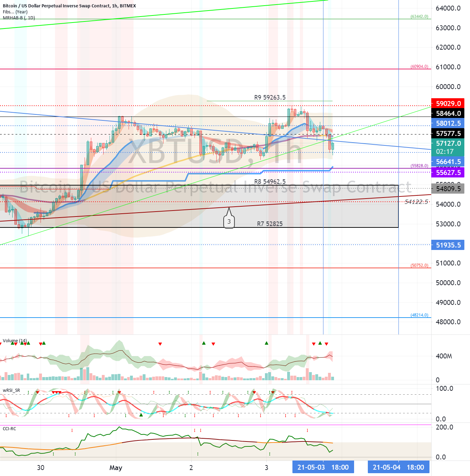The width and height of the screenshot is (470, 476).
Task: Click the black 58464.0 price label
Action: point(448,113)
